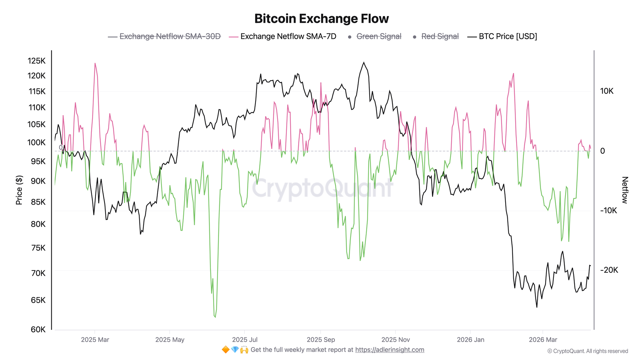Open the adlerinsight.com link
The height and width of the screenshot is (362, 644).
pos(390,350)
